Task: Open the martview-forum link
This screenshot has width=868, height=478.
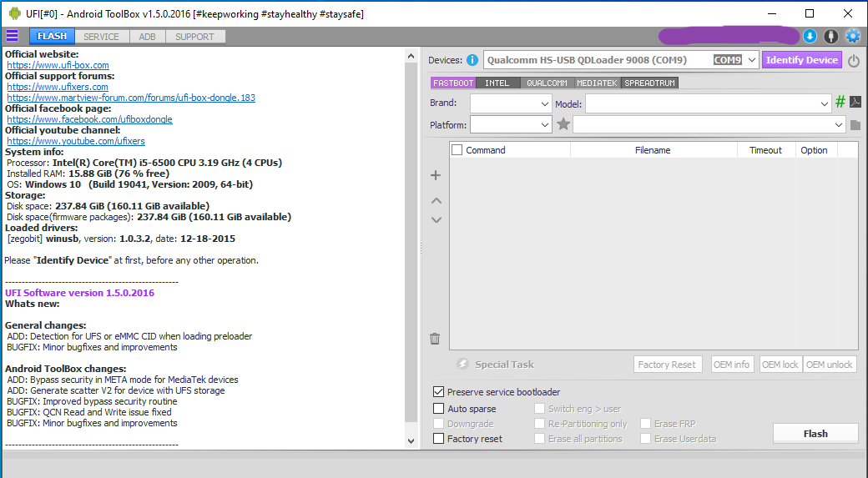Action: [x=131, y=98]
